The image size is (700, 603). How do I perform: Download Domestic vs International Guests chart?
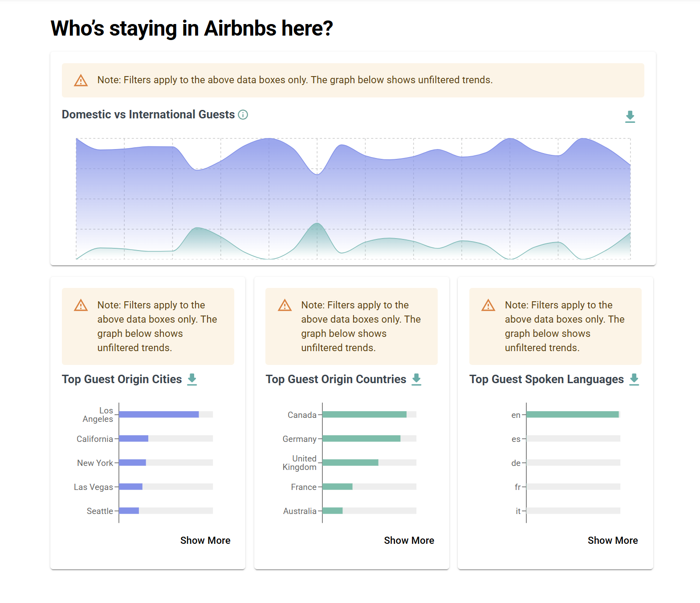click(630, 117)
